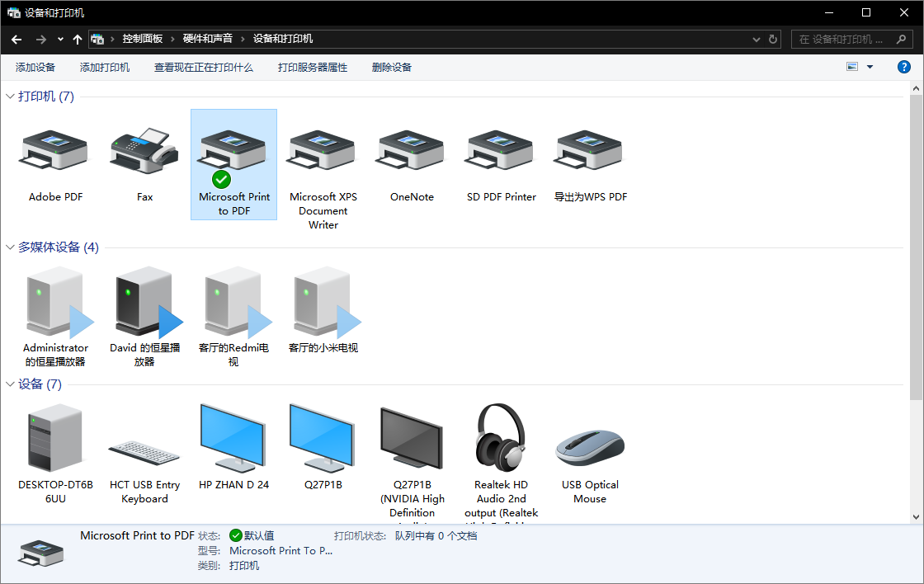Click 查看现在正在打印什么
This screenshot has height=584, width=924.
click(203, 67)
